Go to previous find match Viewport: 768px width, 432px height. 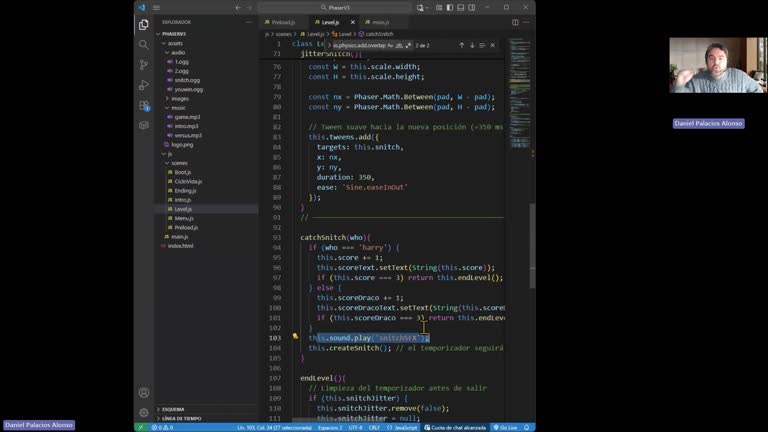pyautogui.click(x=461, y=45)
